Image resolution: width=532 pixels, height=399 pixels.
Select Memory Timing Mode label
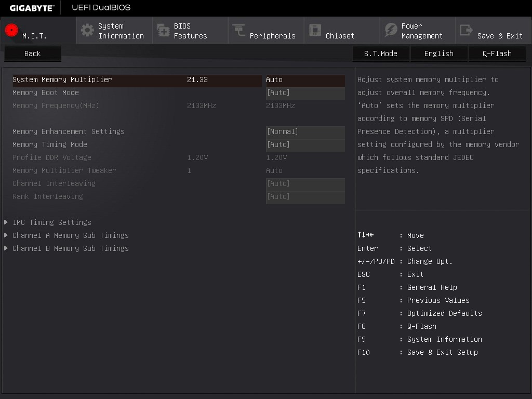pyautogui.click(x=50, y=144)
